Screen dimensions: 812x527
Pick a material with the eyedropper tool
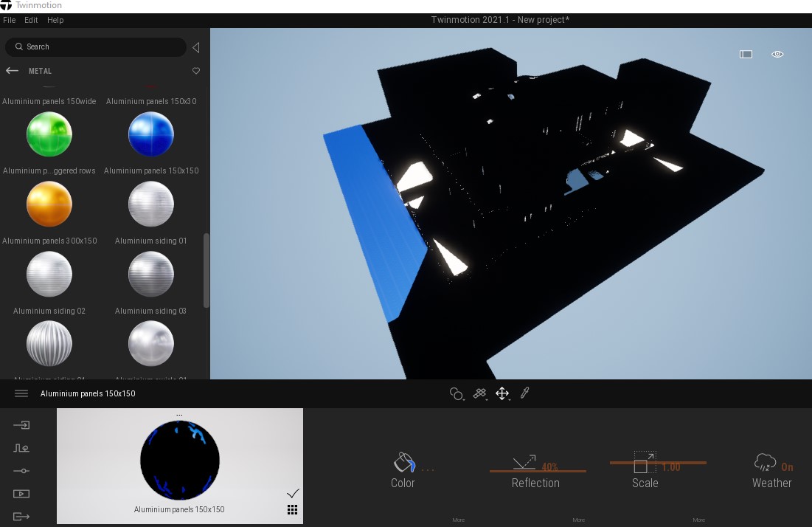pyautogui.click(x=524, y=393)
